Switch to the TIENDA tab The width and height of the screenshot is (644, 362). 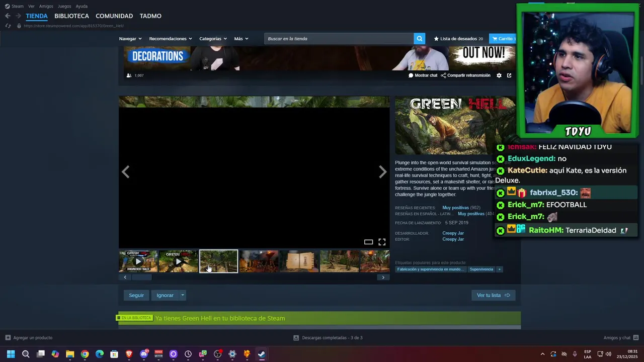click(x=37, y=16)
